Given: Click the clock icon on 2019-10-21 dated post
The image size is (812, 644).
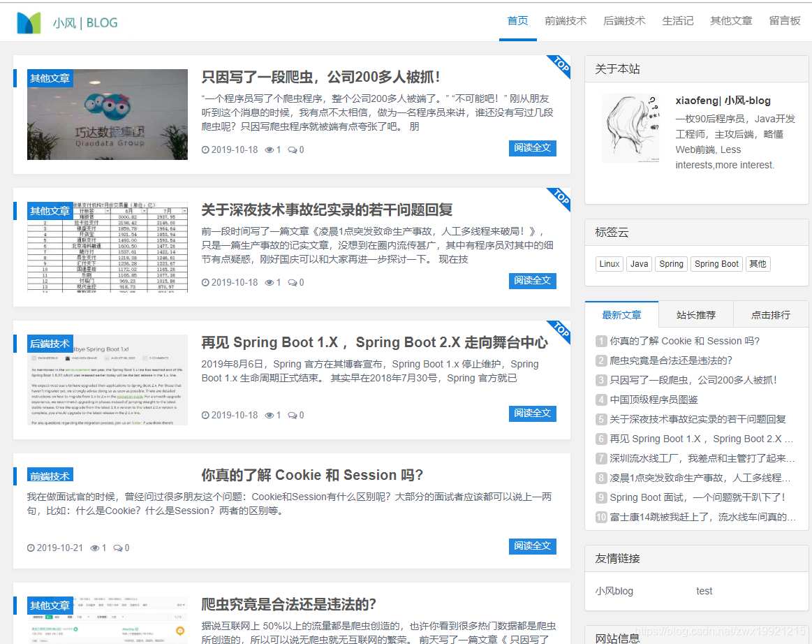Looking at the screenshot, I should pos(30,548).
